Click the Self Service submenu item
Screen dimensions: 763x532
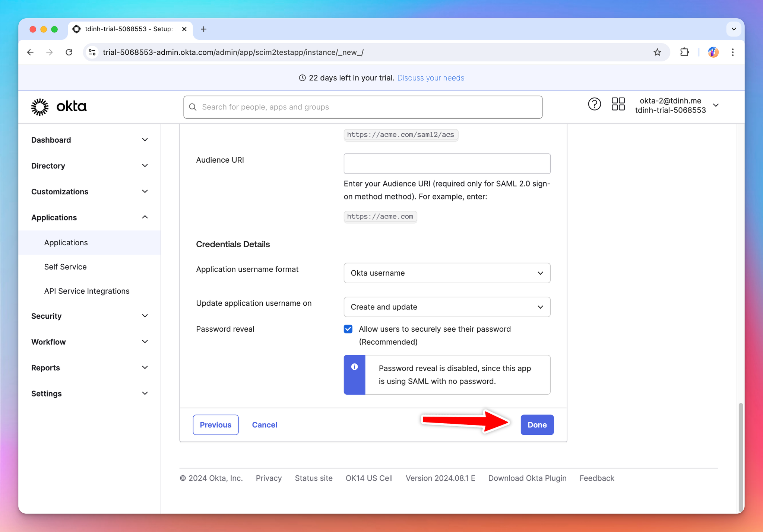66,267
